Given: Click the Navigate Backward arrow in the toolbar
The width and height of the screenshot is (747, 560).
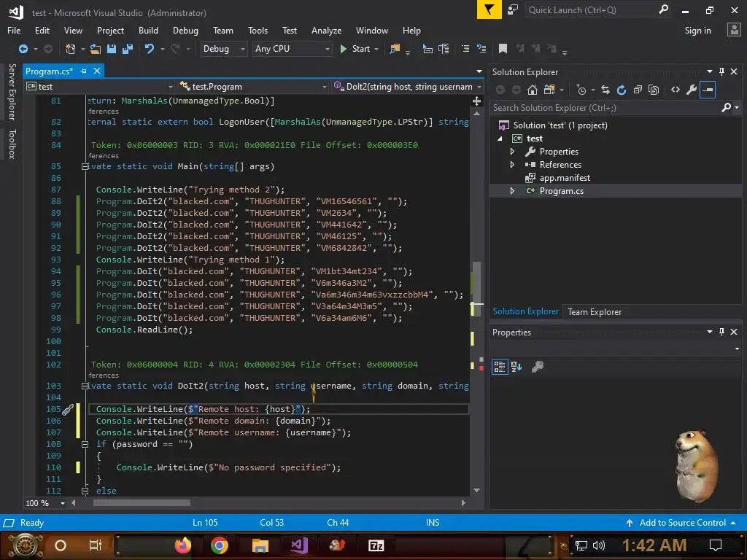Looking at the screenshot, I should pyautogui.click(x=23, y=49).
